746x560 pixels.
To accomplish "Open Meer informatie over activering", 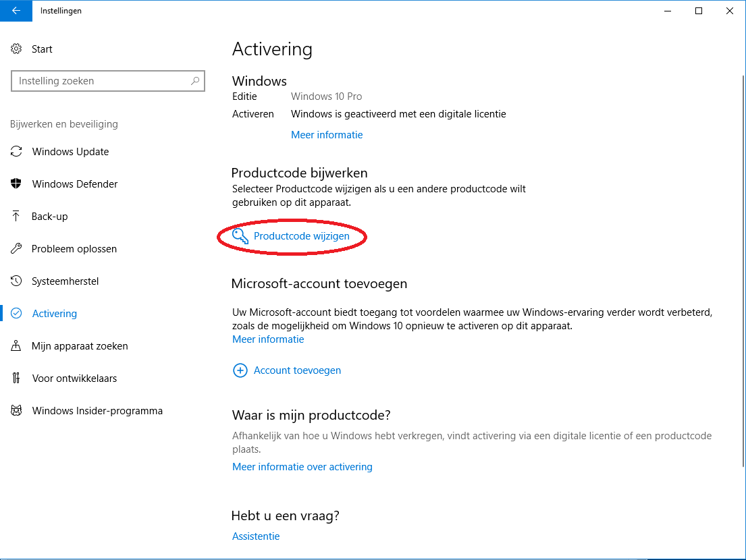I will [x=302, y=467].
